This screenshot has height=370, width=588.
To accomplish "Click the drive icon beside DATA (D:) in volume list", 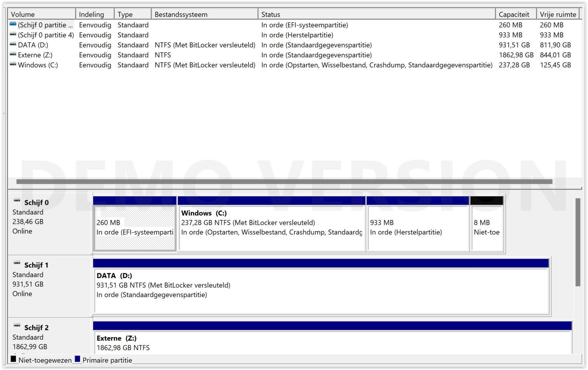I will (13, 44).
